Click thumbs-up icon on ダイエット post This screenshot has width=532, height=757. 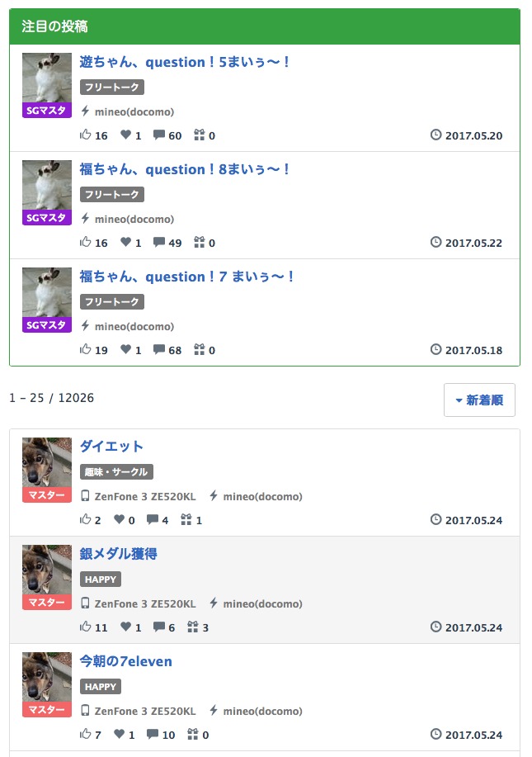coord(85,520)
